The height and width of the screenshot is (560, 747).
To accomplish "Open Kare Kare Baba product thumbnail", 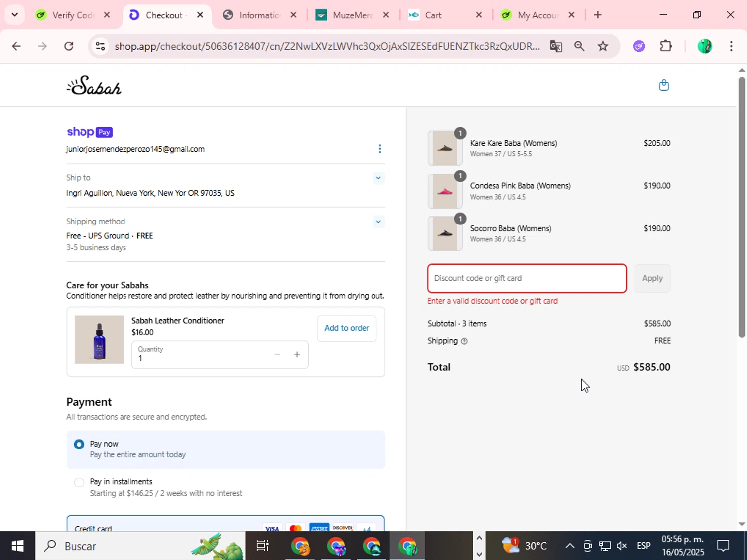I will pyautogui.click(x=445, y=148).
